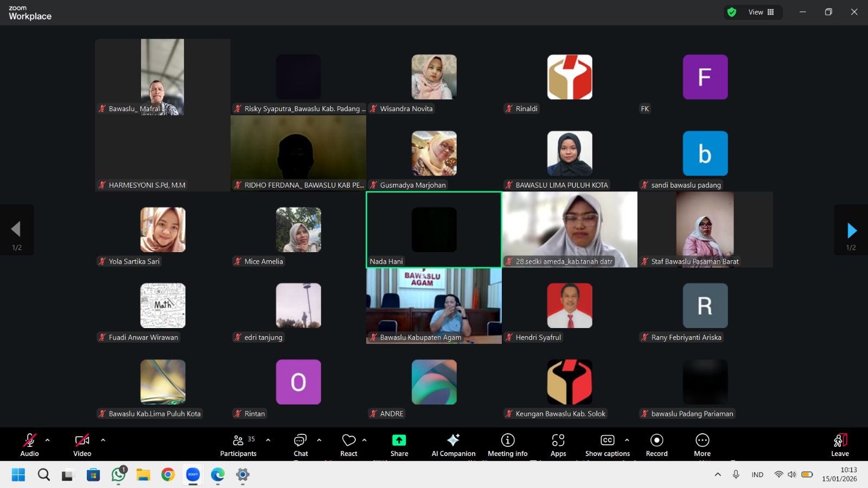
Task: Leave the meeting
Action: [x=840, y=445]
